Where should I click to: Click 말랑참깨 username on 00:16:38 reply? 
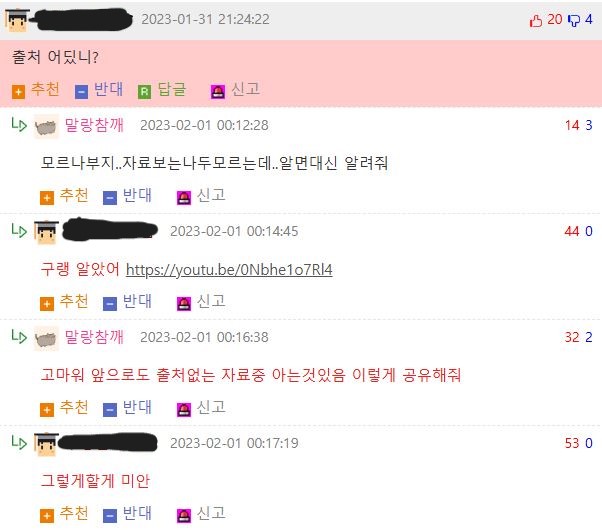[94, 337]
